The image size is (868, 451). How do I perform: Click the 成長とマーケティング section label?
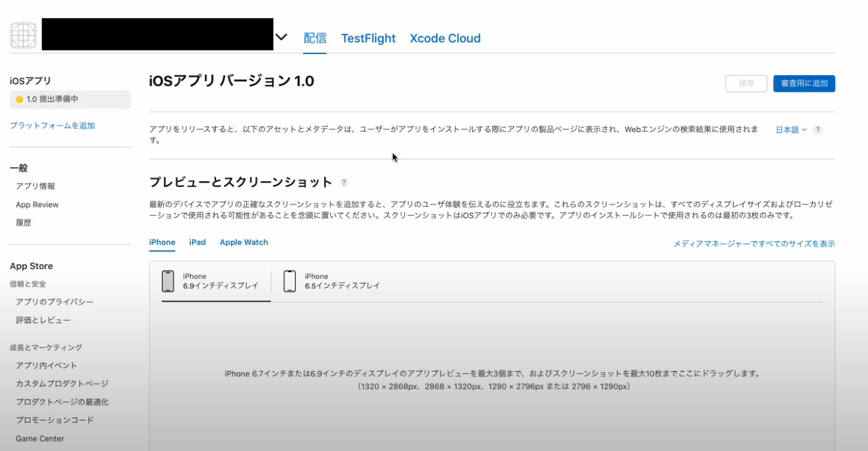point(46,347)
